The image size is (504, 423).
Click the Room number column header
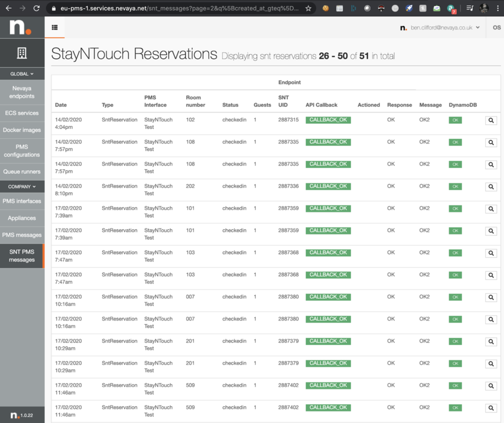tap(196, 101)
